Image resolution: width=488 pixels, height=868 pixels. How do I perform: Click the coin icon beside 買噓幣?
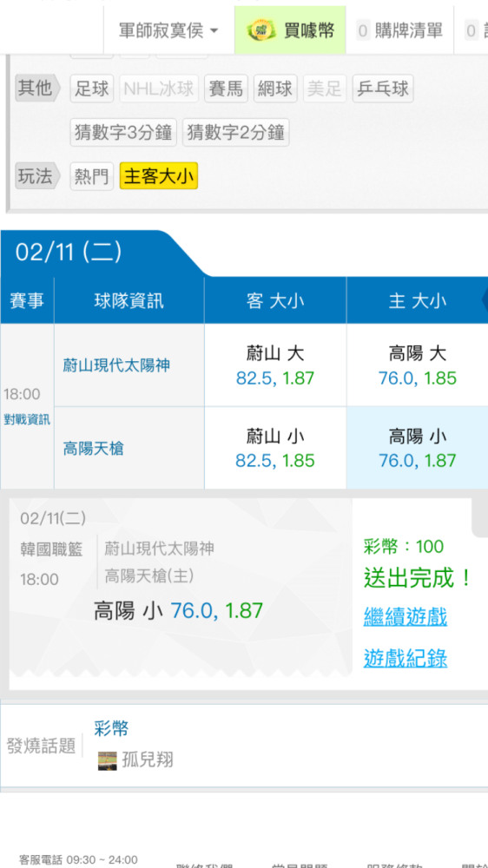coord(261,30)
